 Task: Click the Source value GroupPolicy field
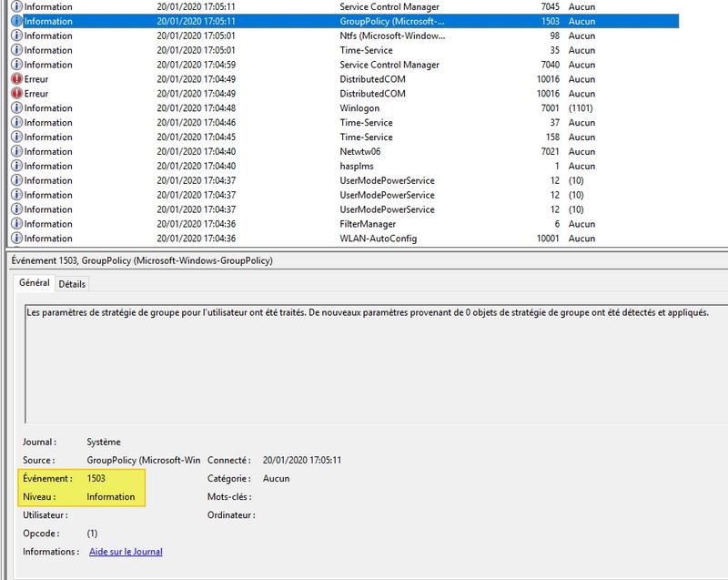pos(143,461)
